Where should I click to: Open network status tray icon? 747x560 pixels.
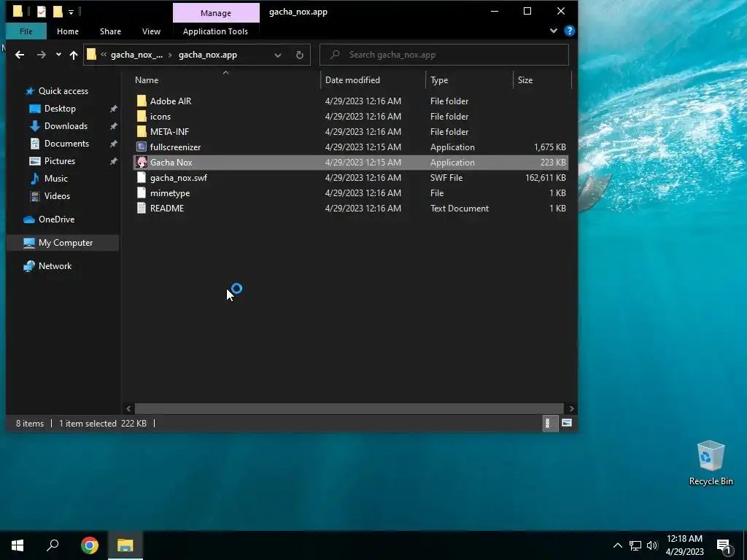tap(635, 545)
